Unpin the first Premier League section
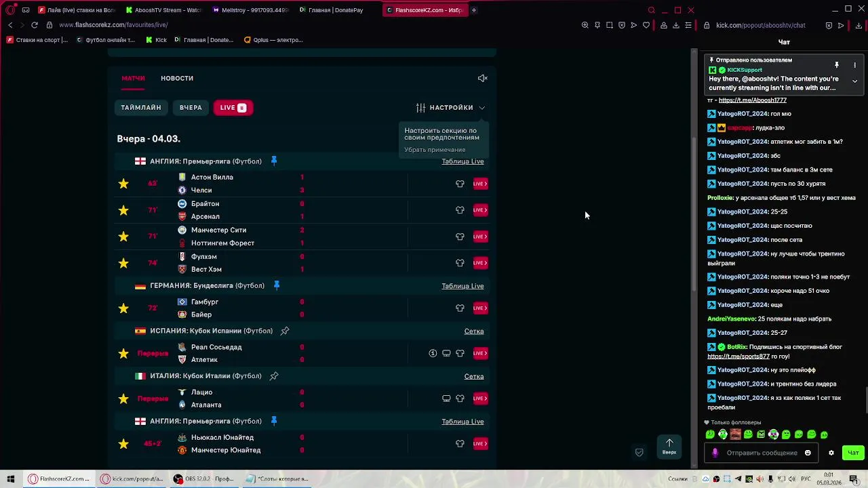868x488 pixels. (274, 161)
